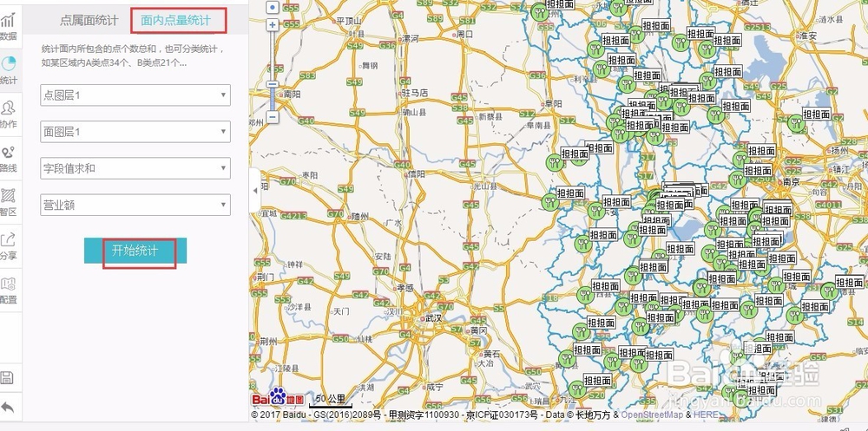Screen dimensions: 868x431
Task: Click the 黄石 city label on map
Action: tap(492, 353)
